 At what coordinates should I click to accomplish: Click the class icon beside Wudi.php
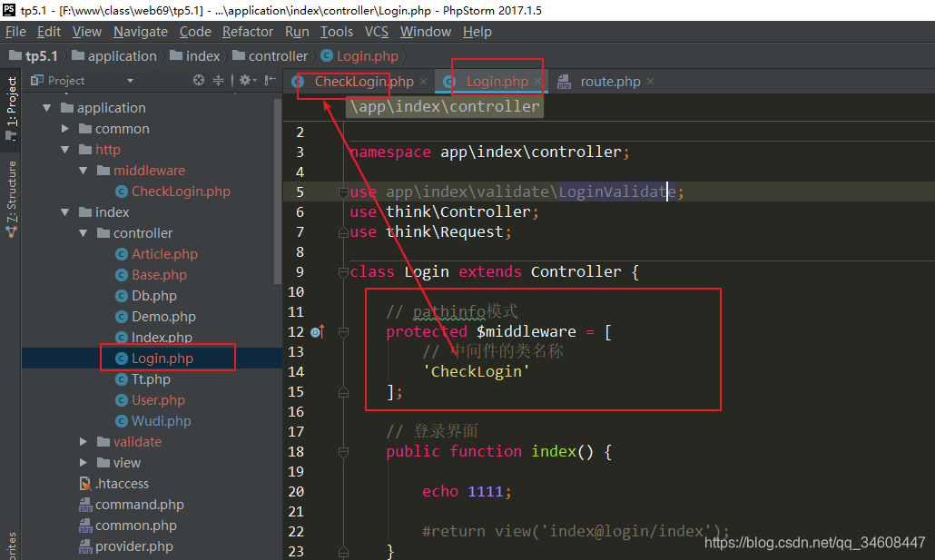coord(121,421)
